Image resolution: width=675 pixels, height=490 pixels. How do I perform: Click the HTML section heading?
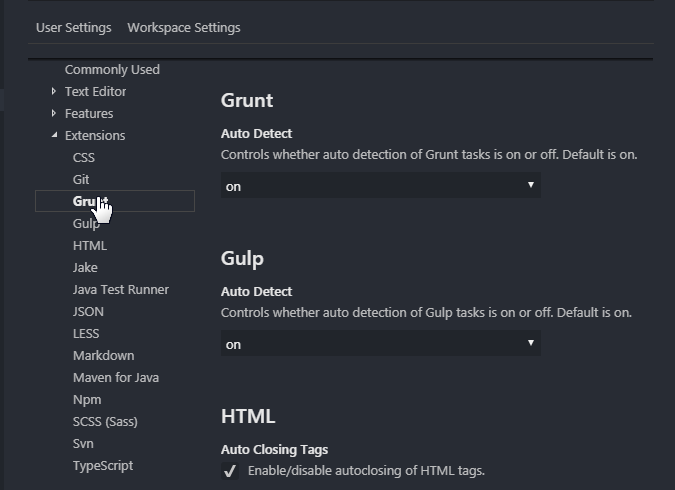[248, 416]
